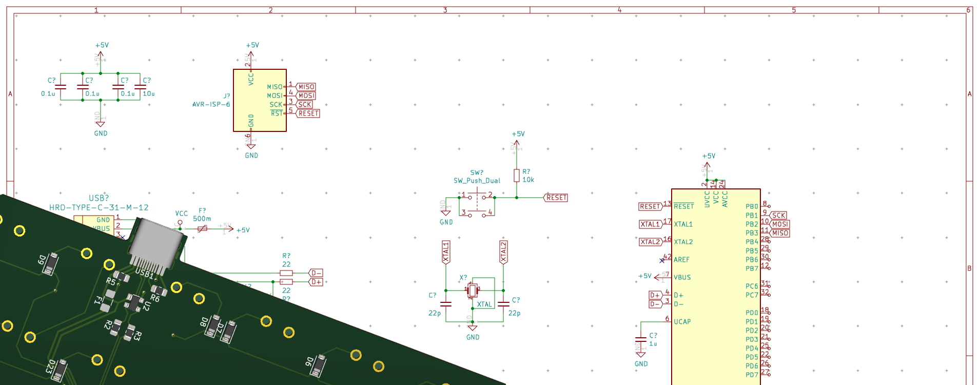
Task: Click the SCK label on AVR-ISP-6
Action: click(x=304, y=104)
